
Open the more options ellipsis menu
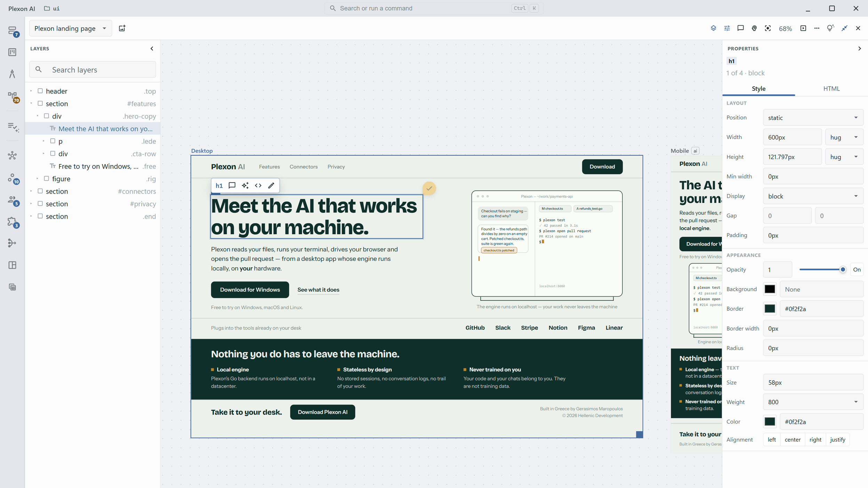tap(817, 28)
